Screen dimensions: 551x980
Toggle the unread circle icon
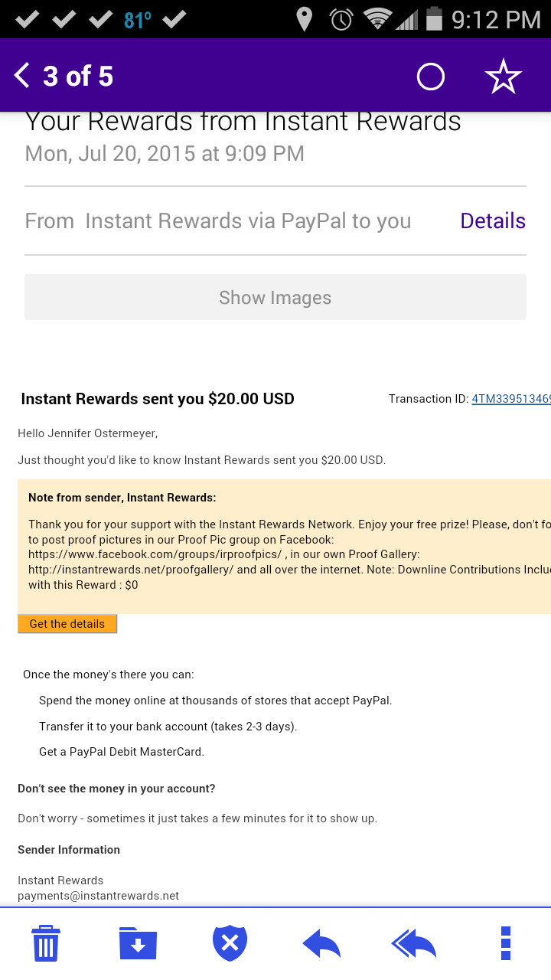pos(430,77)
